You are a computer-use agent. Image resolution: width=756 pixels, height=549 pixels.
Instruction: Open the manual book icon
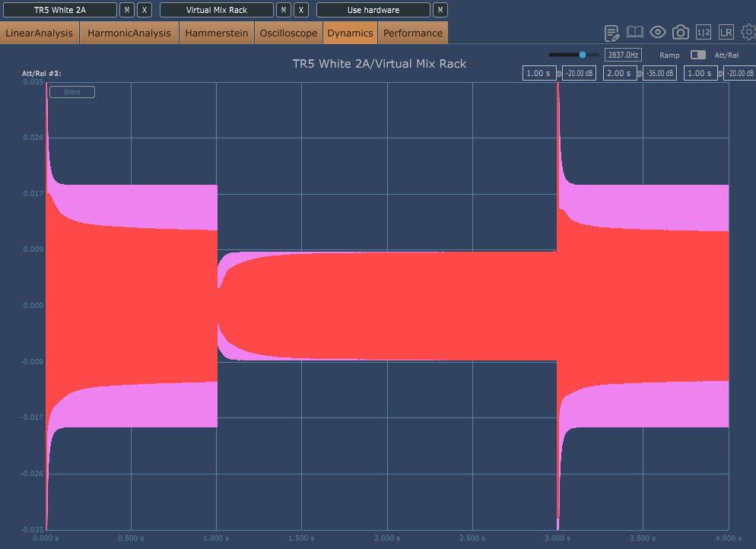634,32
